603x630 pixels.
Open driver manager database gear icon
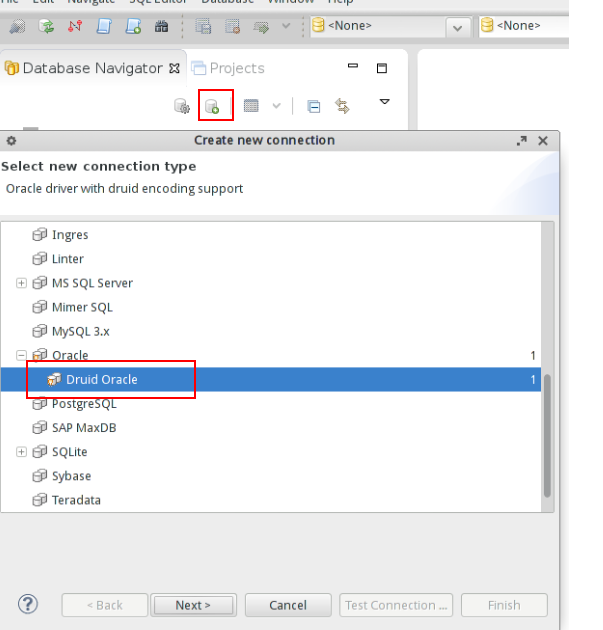click(x=182, y=106)
